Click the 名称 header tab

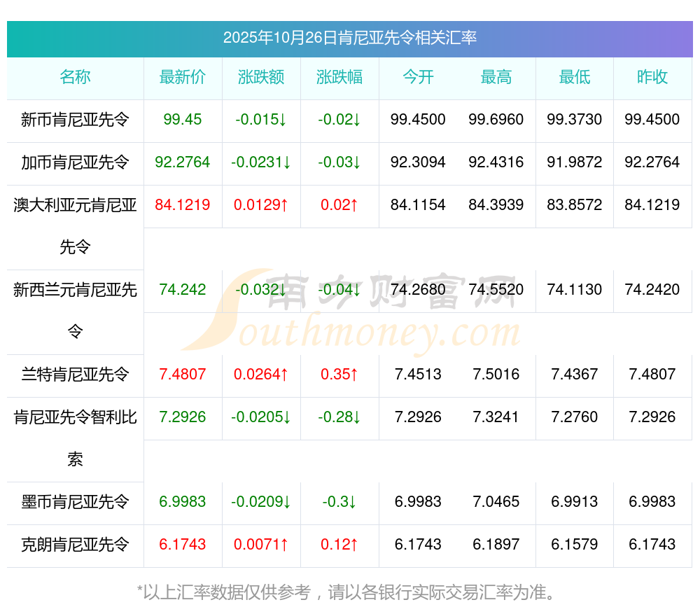point(75,78)
